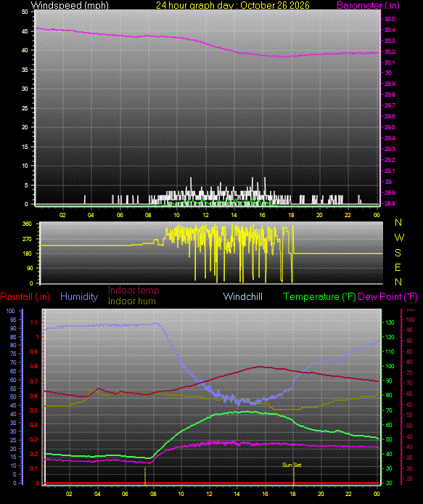The width and height of the screenshot is (423, 504).
Task: Click the '29.5' barometer axis value
Action: click(390, 127)
